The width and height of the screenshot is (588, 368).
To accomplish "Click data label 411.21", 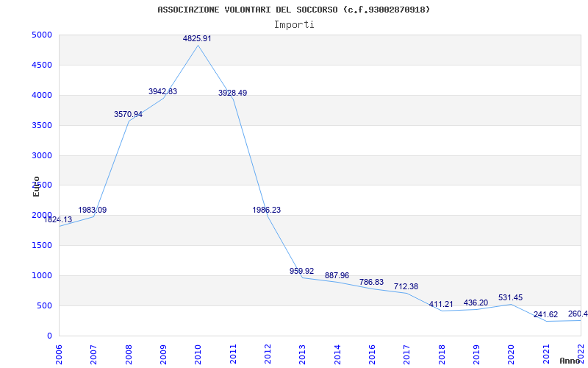I will point(441,304).
